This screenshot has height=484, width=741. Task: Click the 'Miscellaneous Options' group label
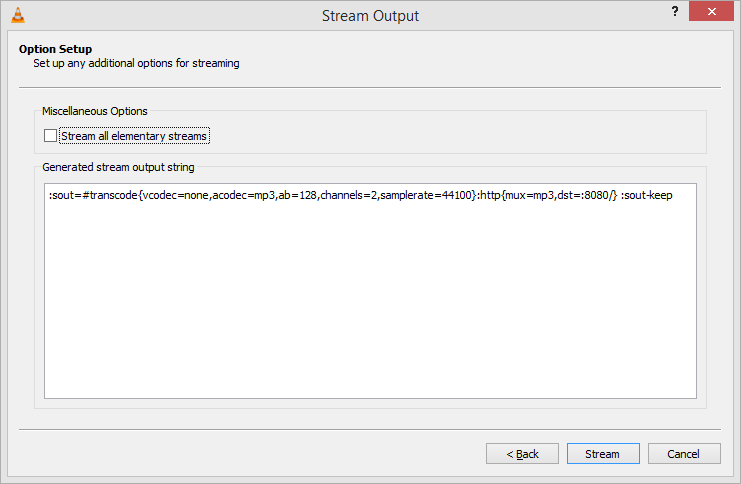click(x=95, y=111)
